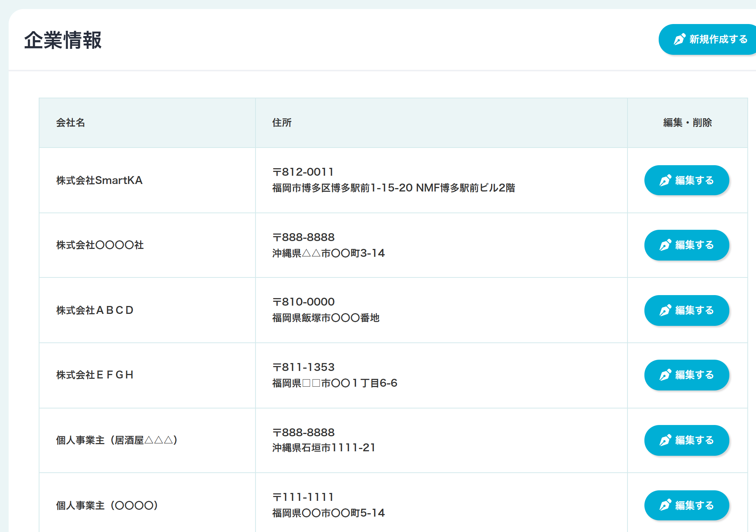Select the 住所 column header
Screen dimensions: 756x532
(281, 123)
